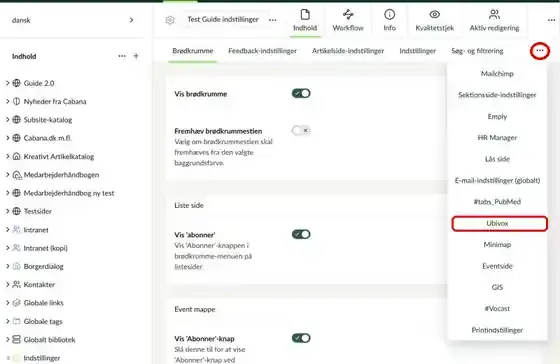Enable Fremhæv brødkrummestien switch
This screenshot has height=364, width=560.
(301, 130)
